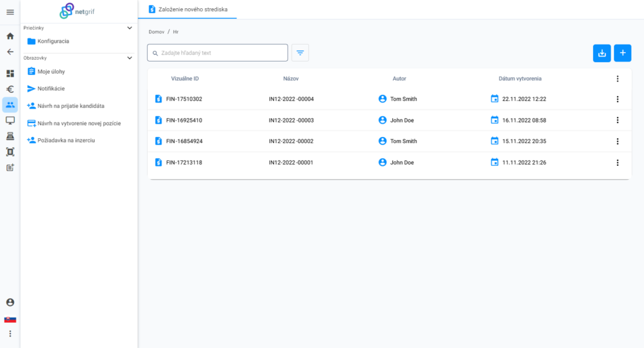The width and height of the screenshot is (644, 348).
Task: Select the people HR icon in rail
Action: [x=10, y=105]
